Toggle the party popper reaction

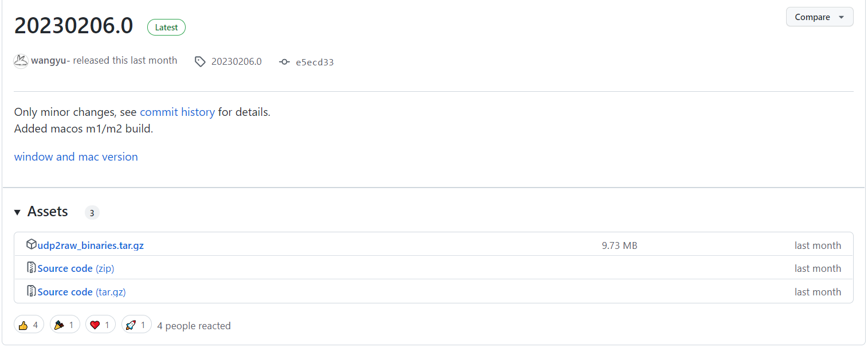point(65,325)
